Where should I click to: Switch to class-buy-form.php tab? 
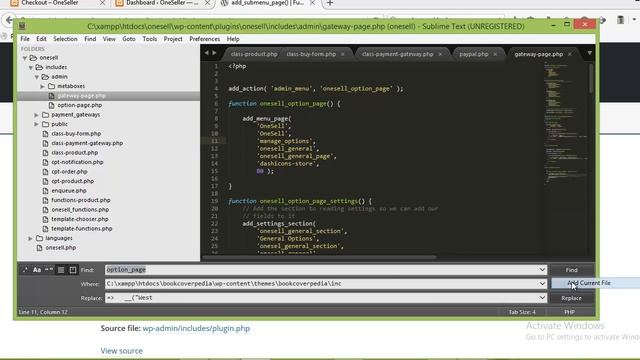click(311, 54)
